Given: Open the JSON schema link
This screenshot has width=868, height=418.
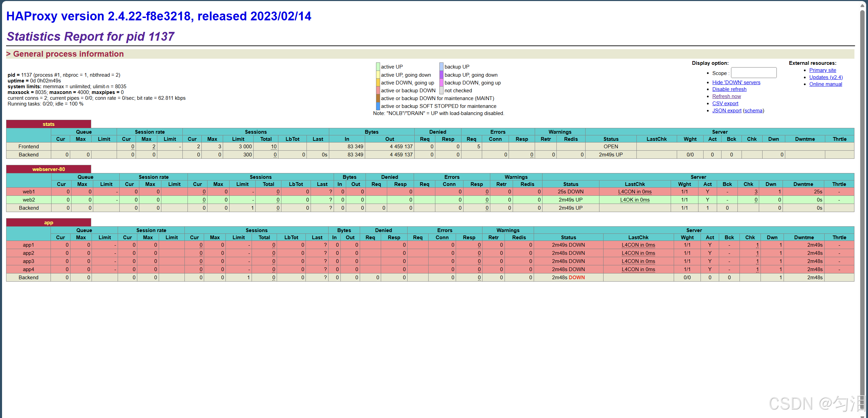Looking at the screenshot, I should point(753,111).
